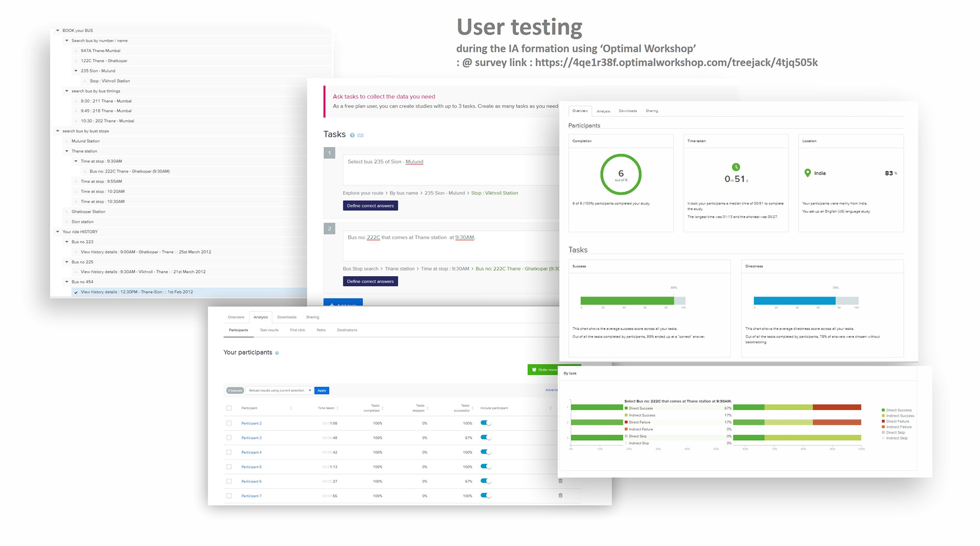
Task: Tick the select-all participants checkbox
Action: (229, 408)
